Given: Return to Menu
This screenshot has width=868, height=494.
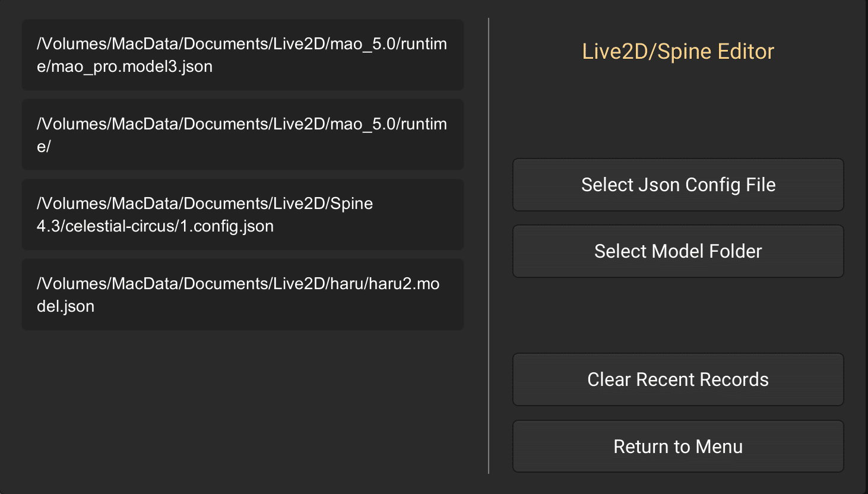Looking at the screenshot, I should (678, 446).
